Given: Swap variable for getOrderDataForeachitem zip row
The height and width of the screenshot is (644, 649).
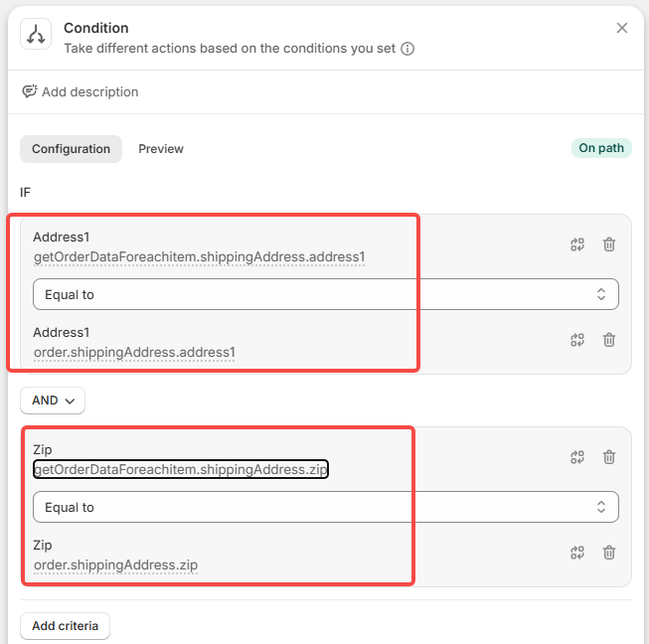Looking at the screenshot, I should click(577, 457).
